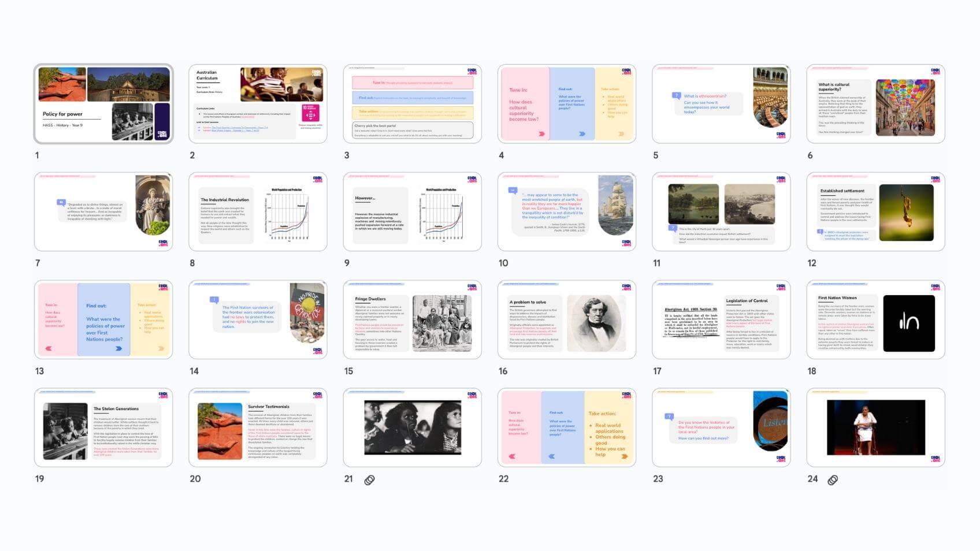Click the link icon beside slide 24
This screenshot has width=980, height=551.
tap(833, 480)
